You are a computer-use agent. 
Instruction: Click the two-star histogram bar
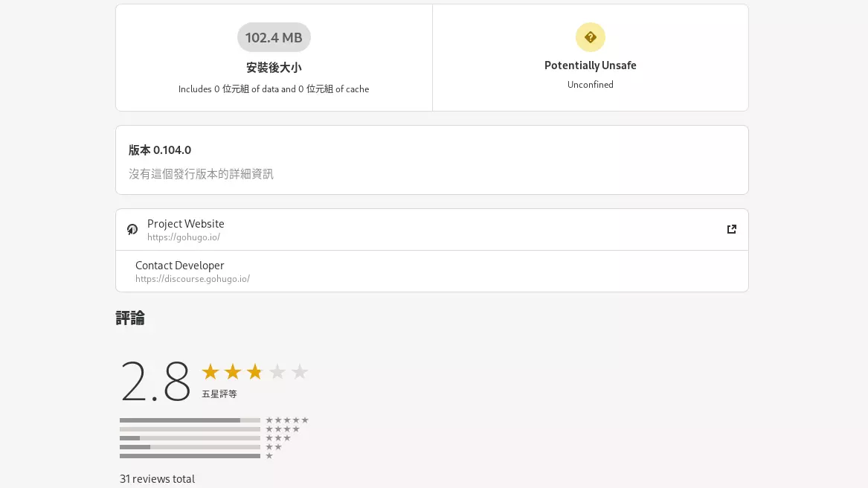point(190,447)
